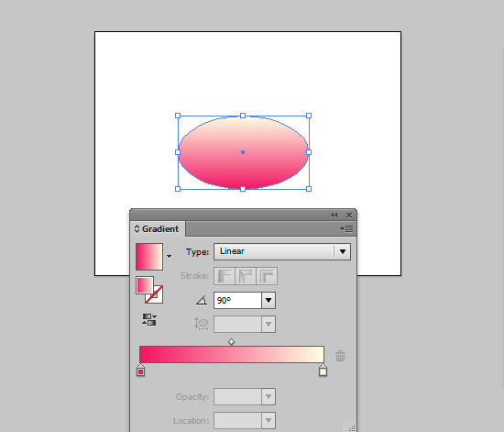The image size is (504, 432).
Task: Close the Gradient panel
Action: pos(349,216)
